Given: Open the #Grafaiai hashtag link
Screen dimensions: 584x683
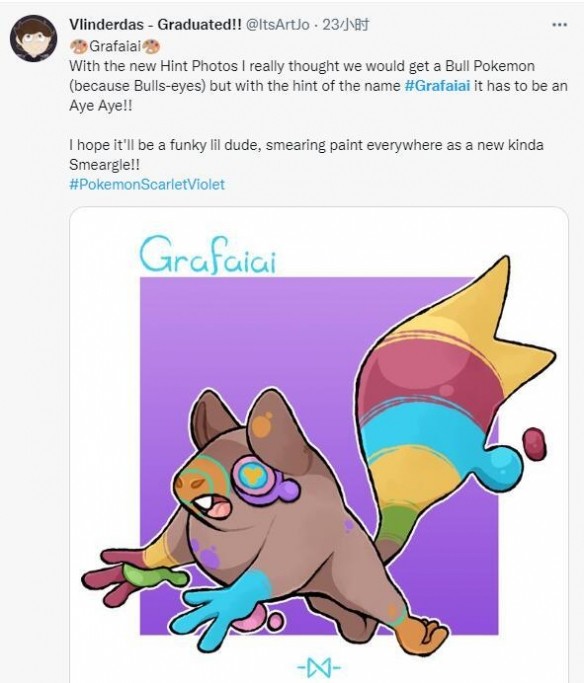Looking at the screenshot, I should pyautogui.click(x=437, y=86).
